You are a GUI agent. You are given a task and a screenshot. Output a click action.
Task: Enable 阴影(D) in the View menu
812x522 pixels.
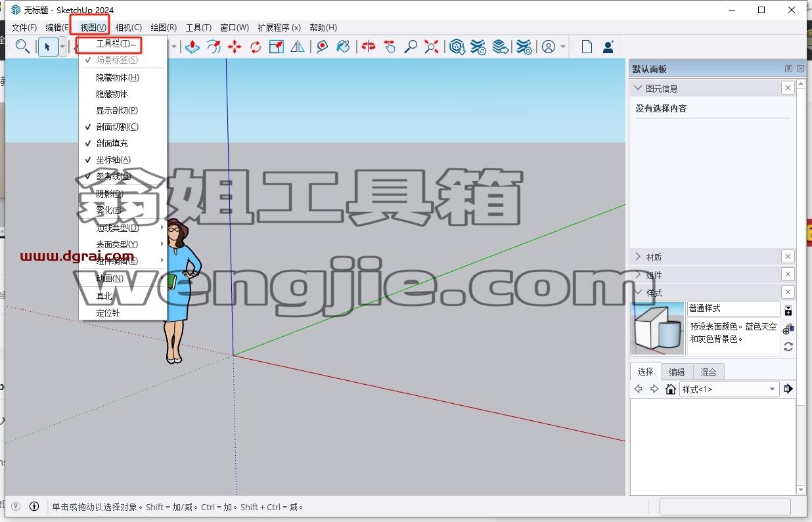[x=122, y=194]
